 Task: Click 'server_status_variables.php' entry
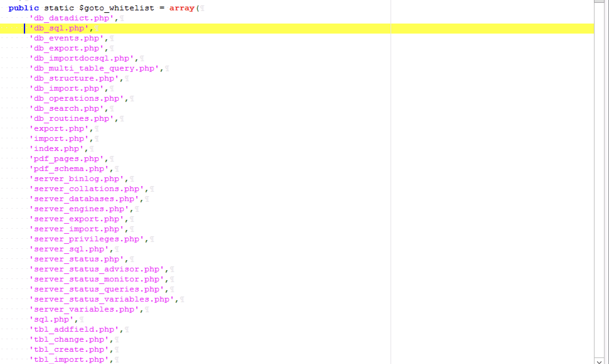click(x=102, y=299)
